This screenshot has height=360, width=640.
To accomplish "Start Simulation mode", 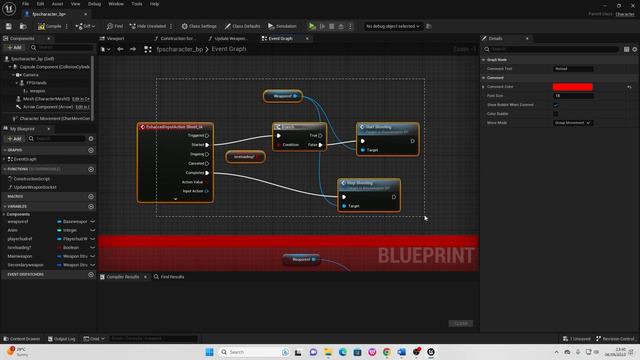I will tap(282, 26).
